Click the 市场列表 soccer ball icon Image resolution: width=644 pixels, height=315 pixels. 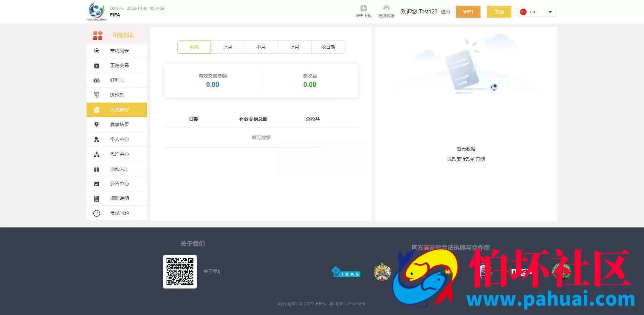[97, 51]
